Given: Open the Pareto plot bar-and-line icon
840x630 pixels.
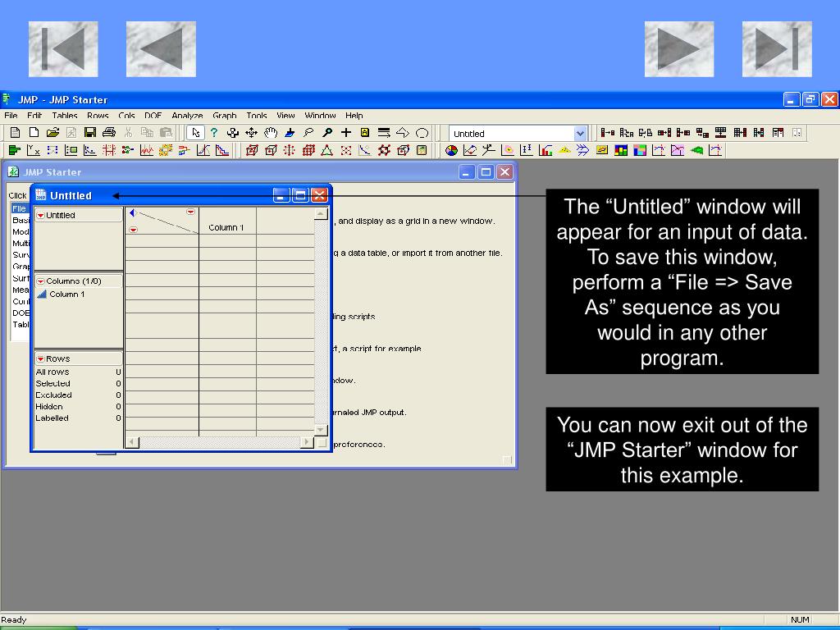Looking at the screenshot, I should (x=546, y=151).
